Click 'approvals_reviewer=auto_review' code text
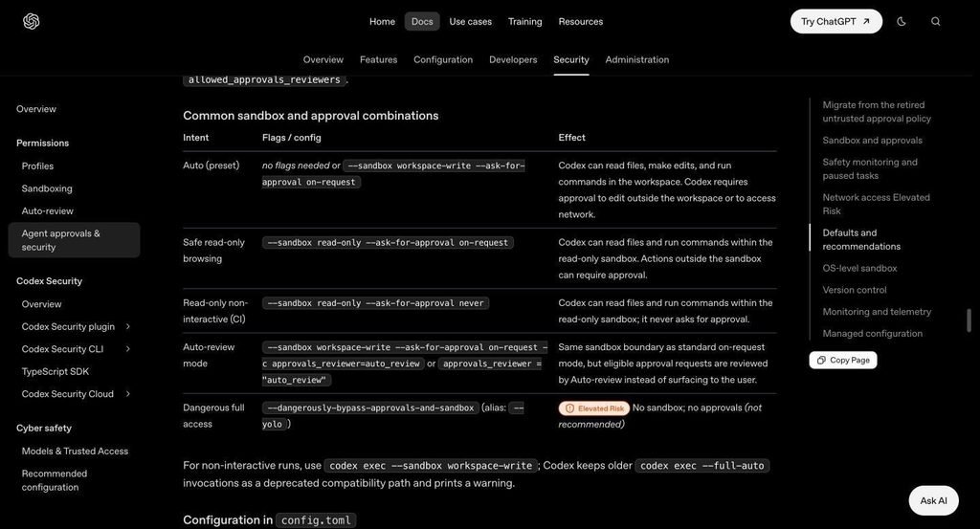 (x=345, y=364)
